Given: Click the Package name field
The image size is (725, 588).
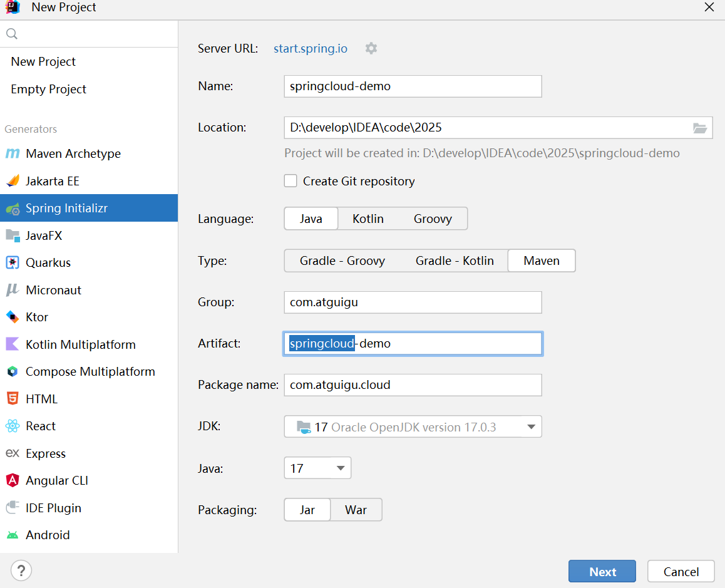Looking at the screenshot, I should point(413,384).
